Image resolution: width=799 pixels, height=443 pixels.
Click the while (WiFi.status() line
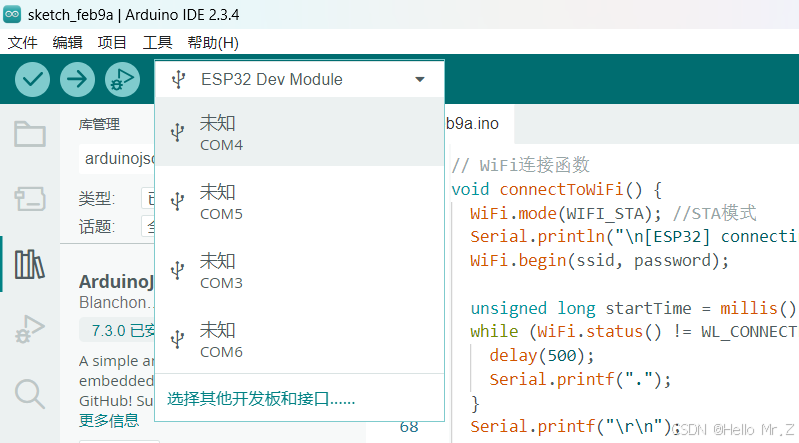coord(633,332)
